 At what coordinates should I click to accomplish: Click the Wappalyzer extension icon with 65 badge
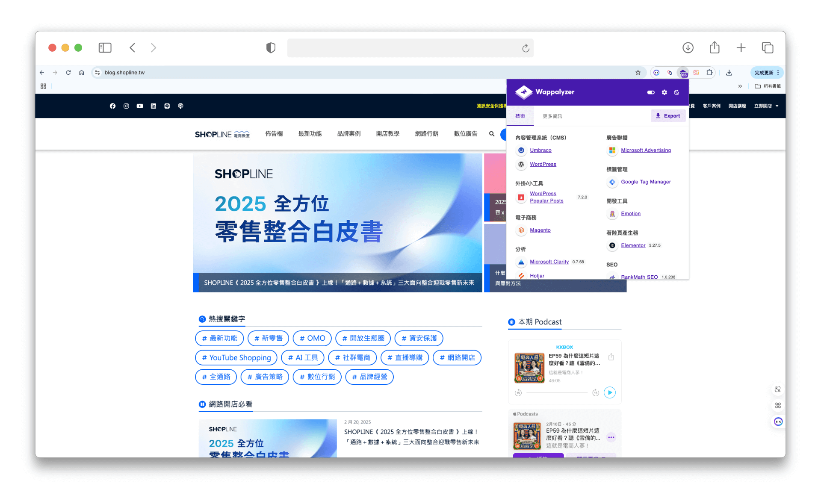coord(683,73)
